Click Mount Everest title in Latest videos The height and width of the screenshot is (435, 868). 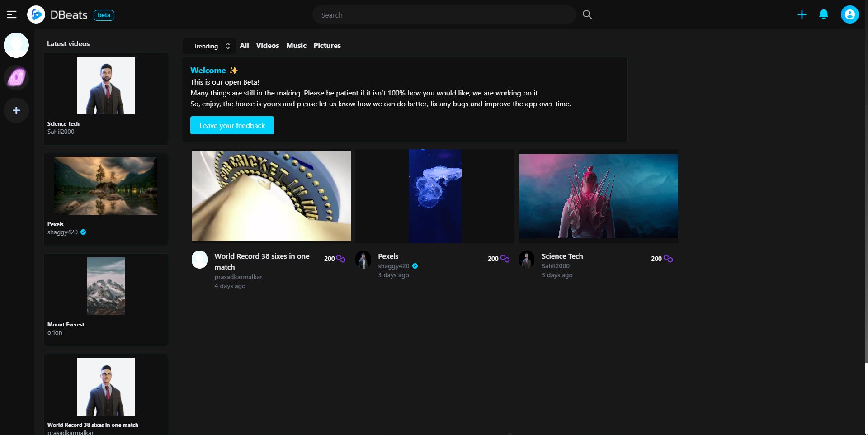(x=66, y=324)
